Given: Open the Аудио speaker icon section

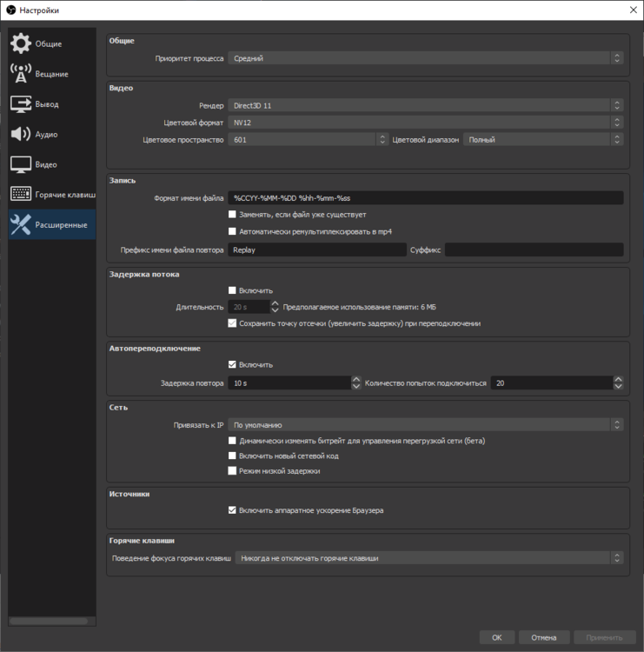Looking at the screenshot, I should [21, 134].
